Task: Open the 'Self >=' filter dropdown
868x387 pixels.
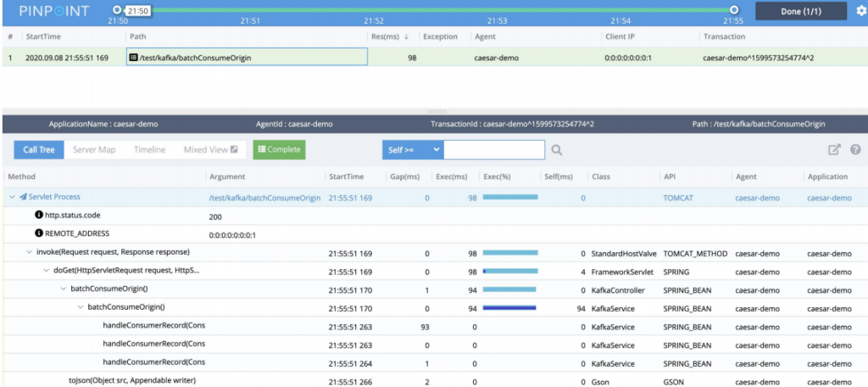Action: 413,150
